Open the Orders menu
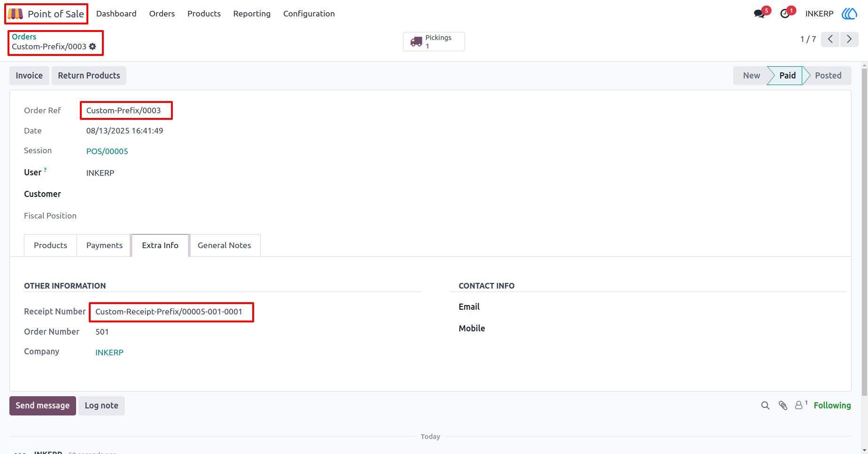The width and height of the screenshot is (868, 454). (162, 14)
